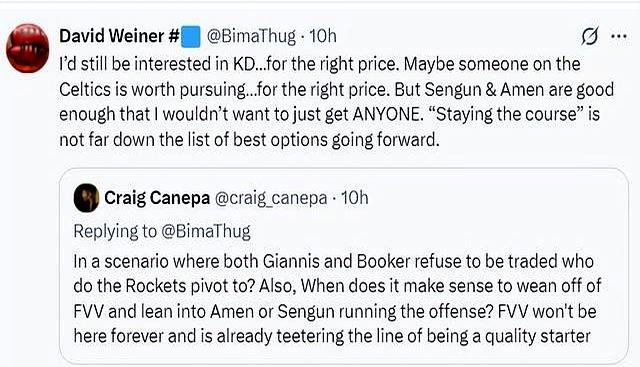Click the phrase Staying the course
640x367 pixels.
coord(509,114)
